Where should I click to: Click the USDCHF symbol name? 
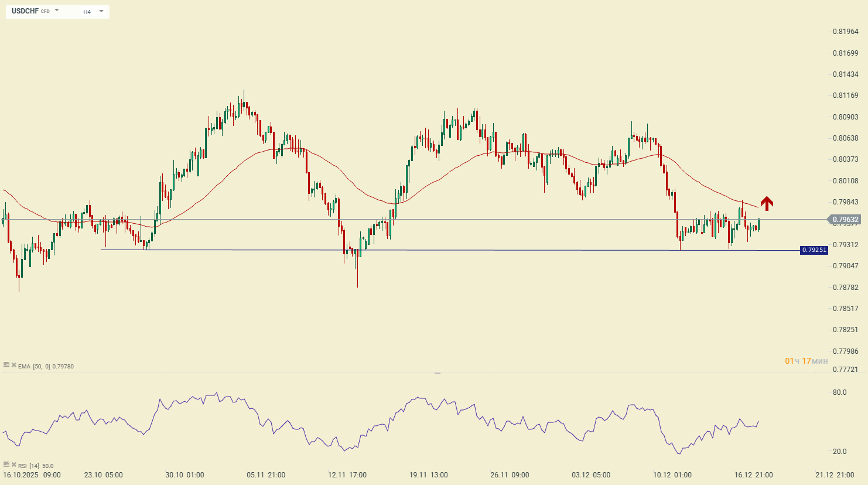pyautogui.click(x=25, y=11)
